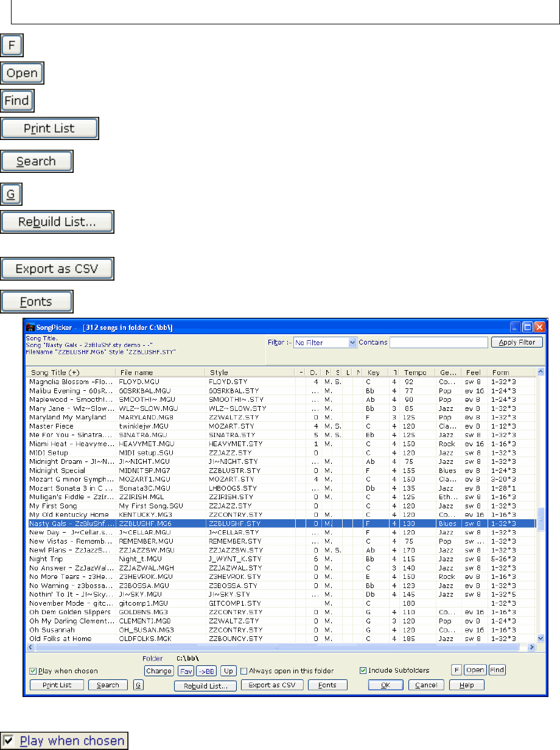Select the My Old Kentucky Home row

[x=281, y=514]
